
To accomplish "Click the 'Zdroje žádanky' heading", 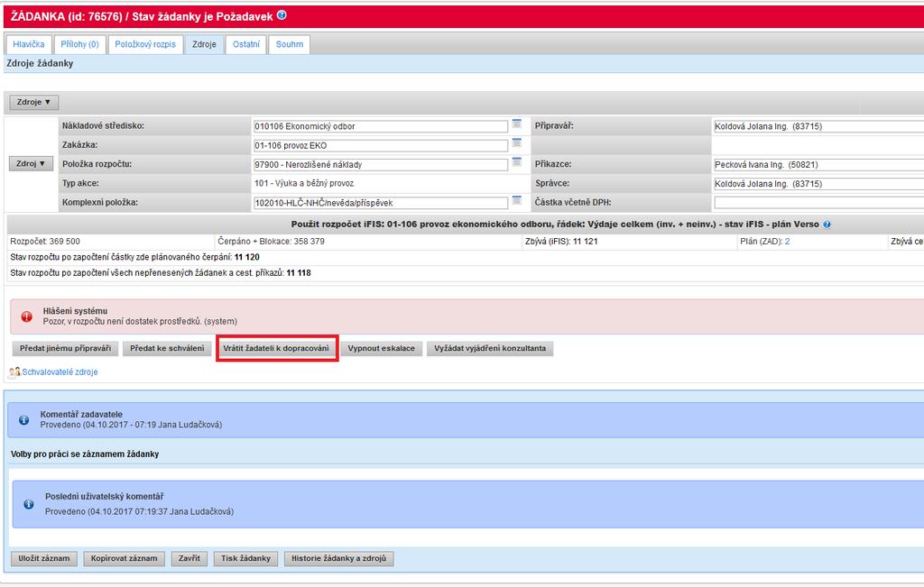I will point(40,63).
